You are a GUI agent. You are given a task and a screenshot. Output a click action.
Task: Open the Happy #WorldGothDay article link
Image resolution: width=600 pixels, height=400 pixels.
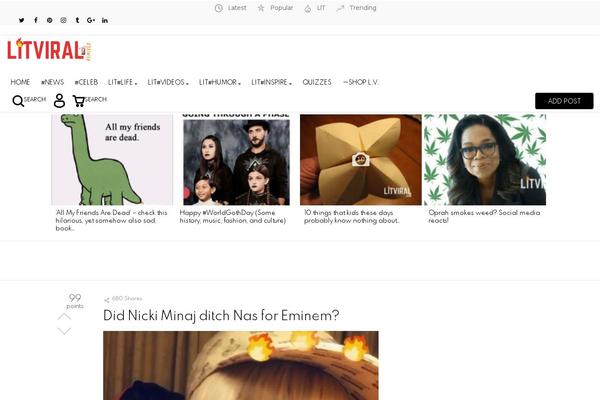tap(233, 217)
